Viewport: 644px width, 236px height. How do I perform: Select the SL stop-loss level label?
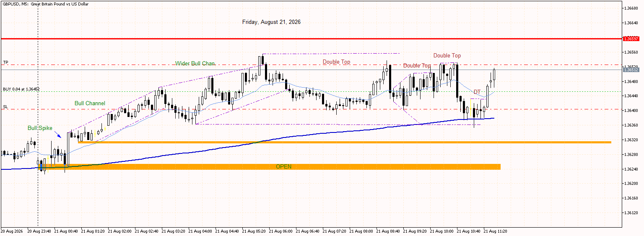[5, 107]
